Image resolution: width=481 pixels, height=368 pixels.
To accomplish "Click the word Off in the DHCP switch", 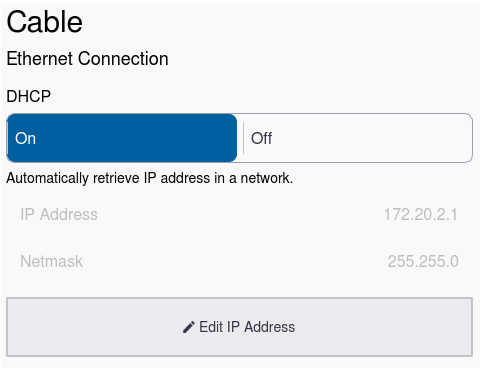I will point(262,138).
